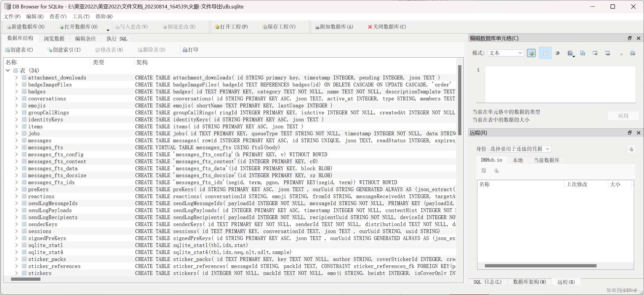Image resolution: width=644 pixels, height=295 pixels.
Task: Float the Remote (远程) panel
Action: pyautogui.click(x=630, y=133)
